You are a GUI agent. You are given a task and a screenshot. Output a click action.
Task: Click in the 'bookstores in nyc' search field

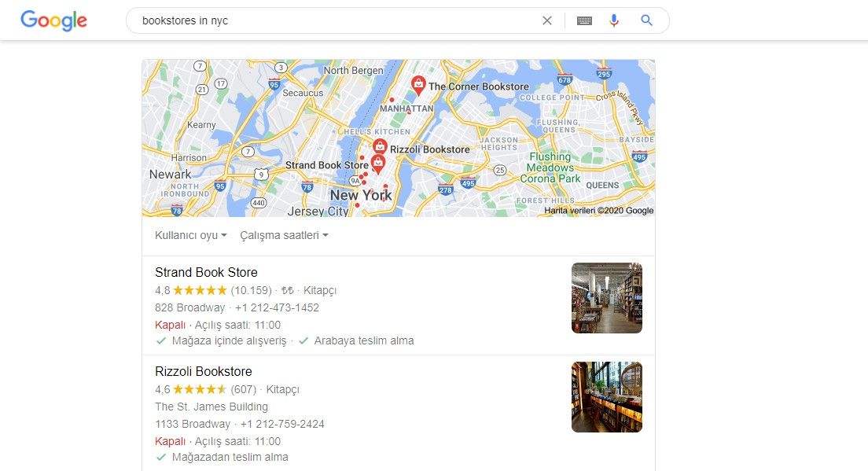tap(332, 20)
